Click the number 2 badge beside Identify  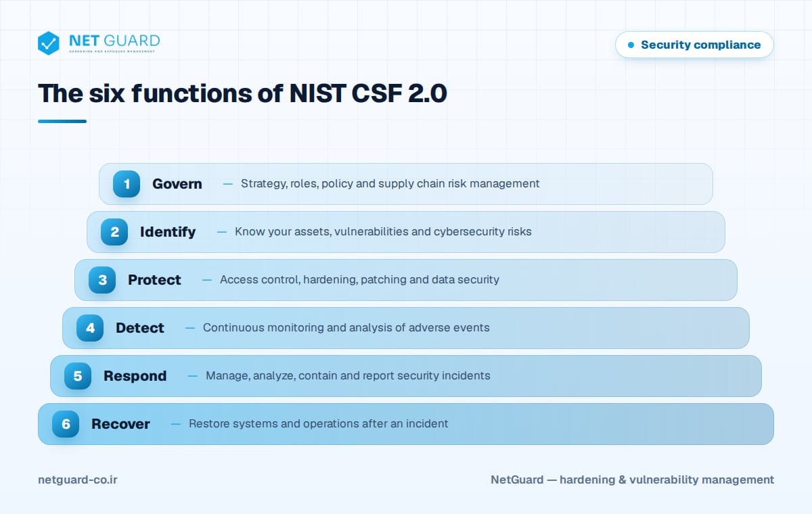[114, 232]
